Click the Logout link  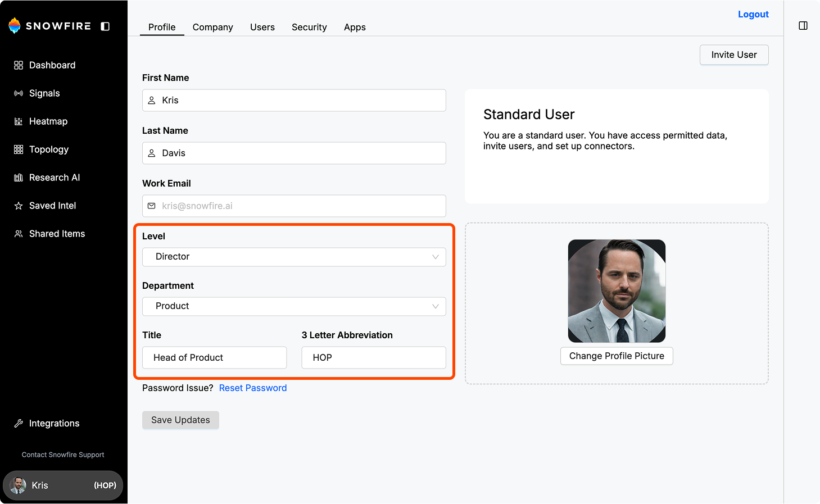(753, 14)
